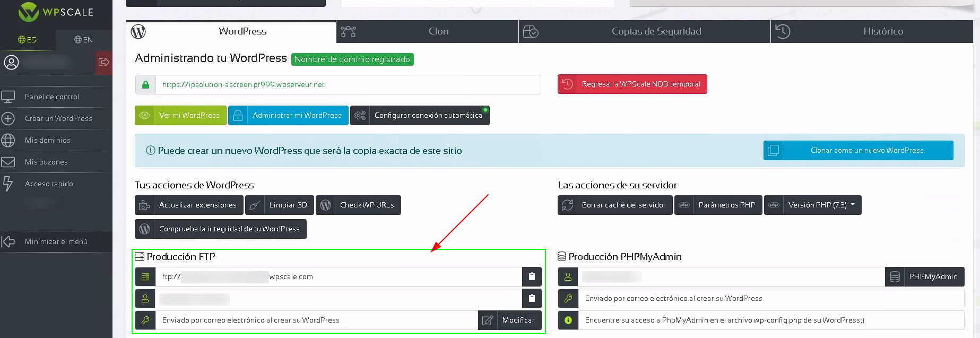Click Ver mi WordPress button
Screen dimensions: 980x338
pyautogui.click(x=180, y=115)
